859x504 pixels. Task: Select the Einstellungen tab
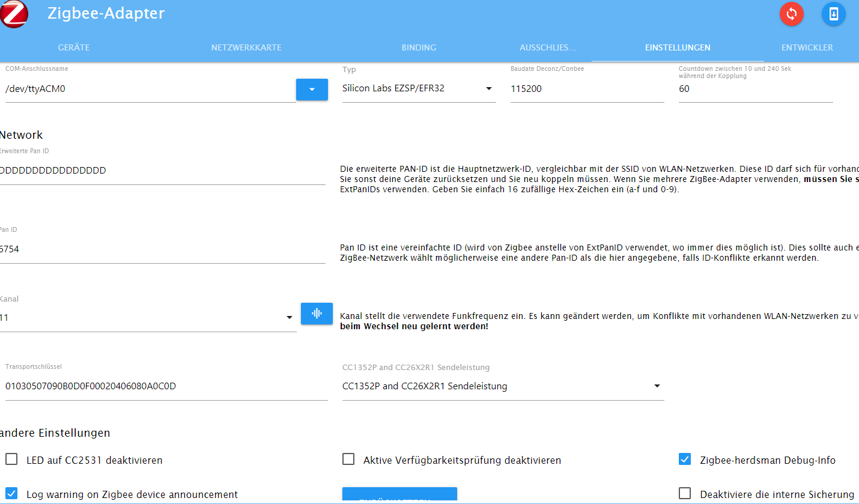coord(678,47)
